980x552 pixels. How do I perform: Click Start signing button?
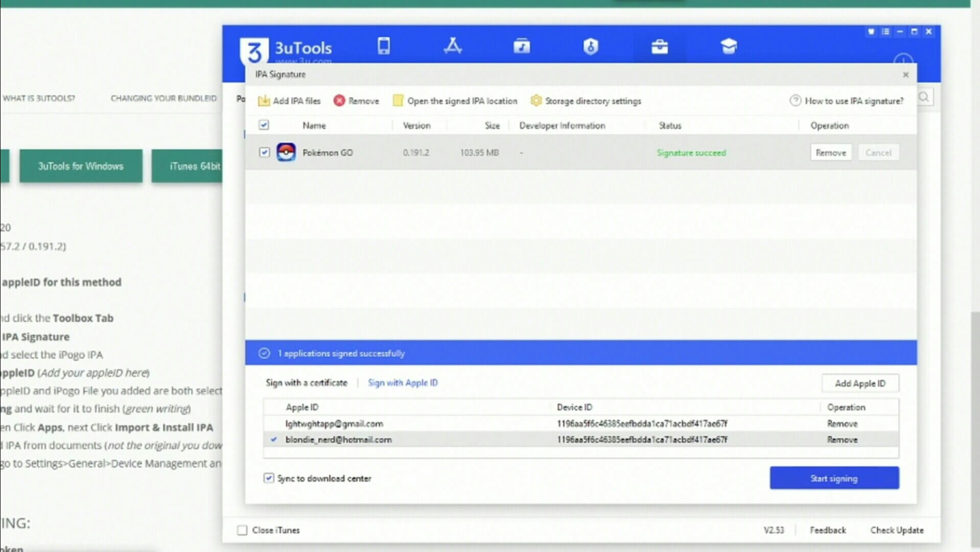click(834, 478)
